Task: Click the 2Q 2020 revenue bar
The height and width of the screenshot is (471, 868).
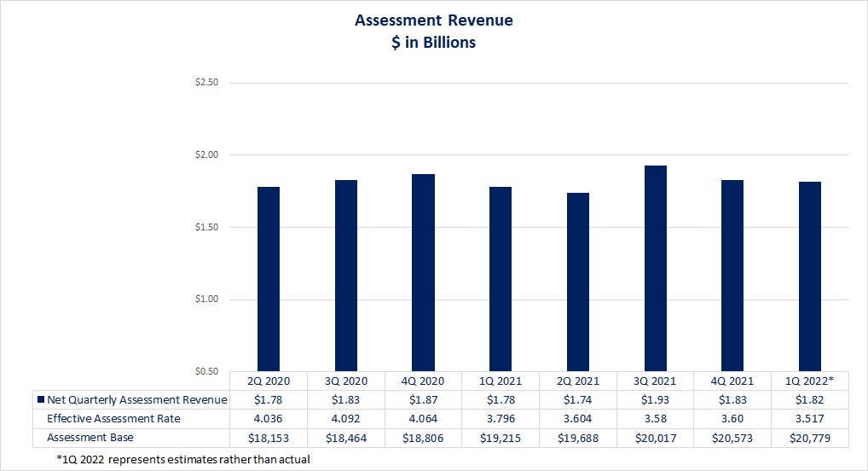Action: [x=268, y=278]
